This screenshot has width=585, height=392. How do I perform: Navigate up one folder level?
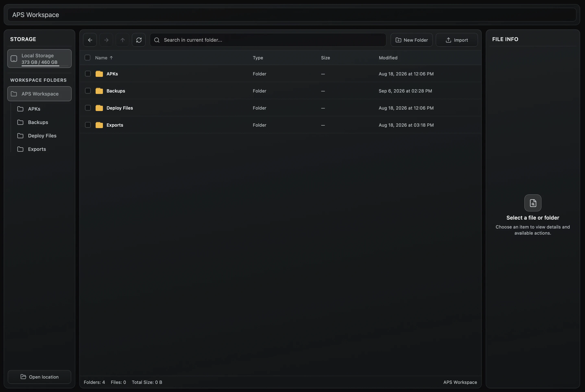pyautogui.click(x=122, y=40)
